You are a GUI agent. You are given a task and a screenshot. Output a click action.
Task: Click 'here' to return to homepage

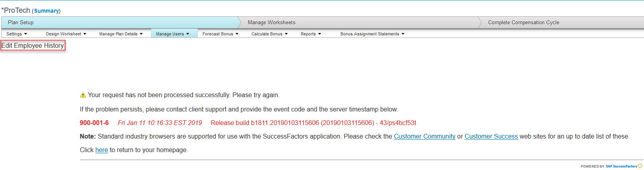102,150
